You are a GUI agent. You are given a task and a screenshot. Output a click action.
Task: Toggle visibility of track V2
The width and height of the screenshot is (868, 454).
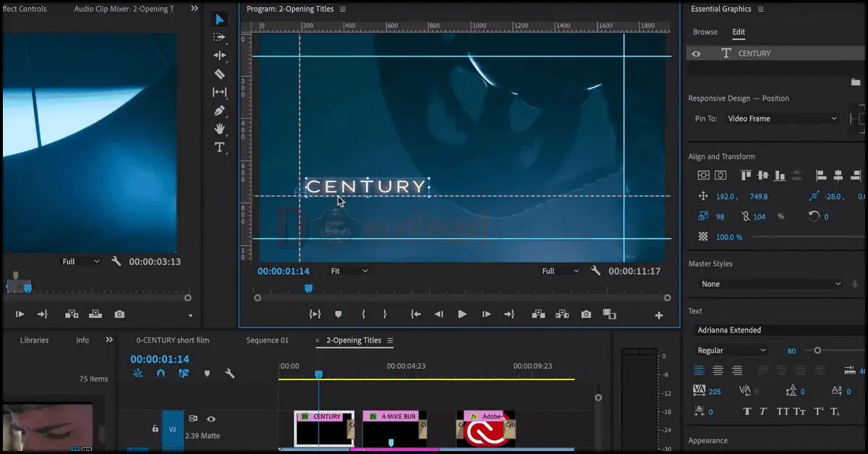[x=210, y=419]
